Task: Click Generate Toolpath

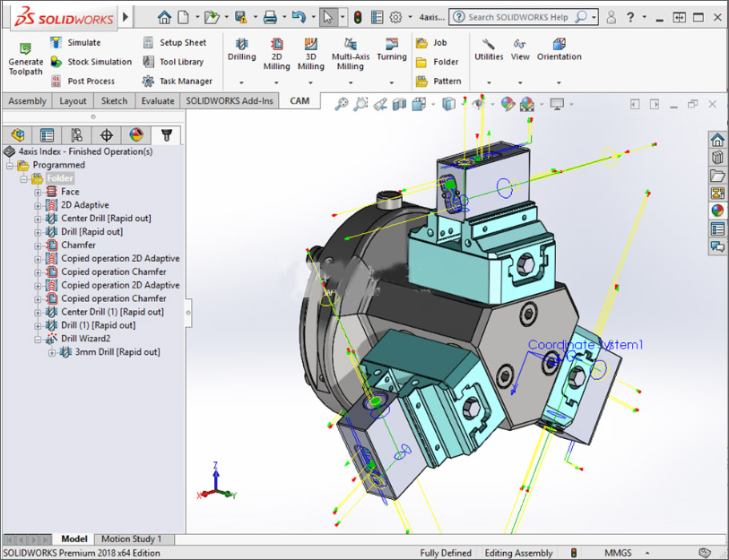Action: (x=25, y=56)
